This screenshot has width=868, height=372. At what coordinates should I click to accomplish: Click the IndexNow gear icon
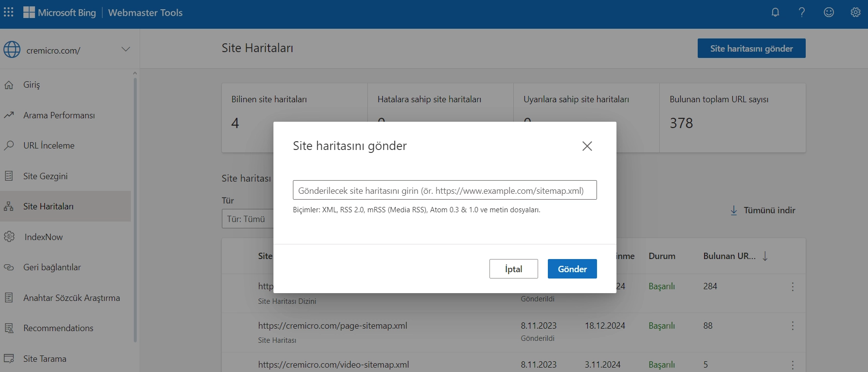[x=9, y=237]
